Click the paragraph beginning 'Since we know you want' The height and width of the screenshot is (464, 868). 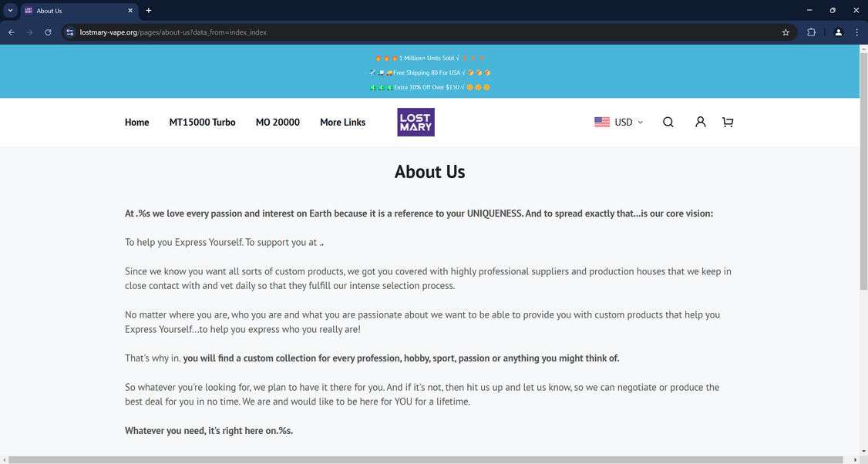[x=428, y=278]
